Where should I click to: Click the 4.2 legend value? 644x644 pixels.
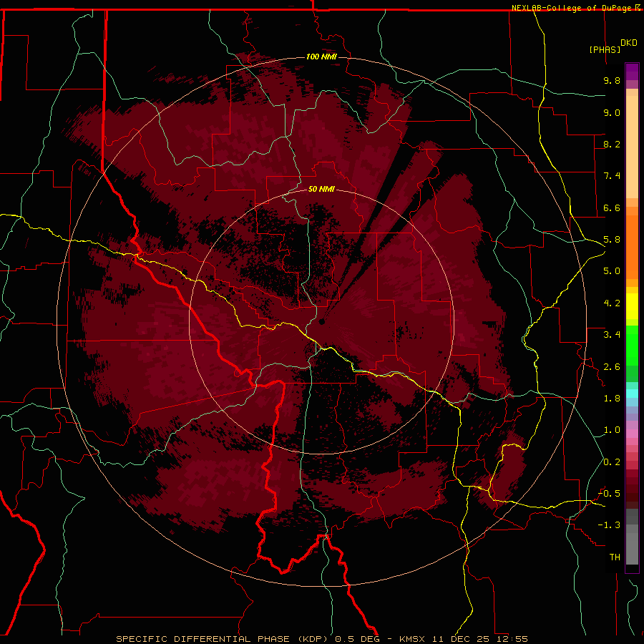click(x=612, y=303)
